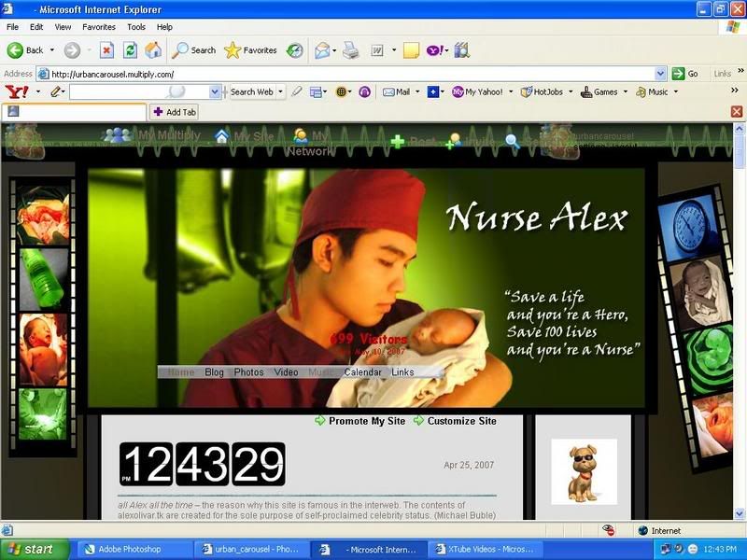This screenshot has height=560, width=747.
Task: Click the My Multiply people icon
Action: pos(117,135)
